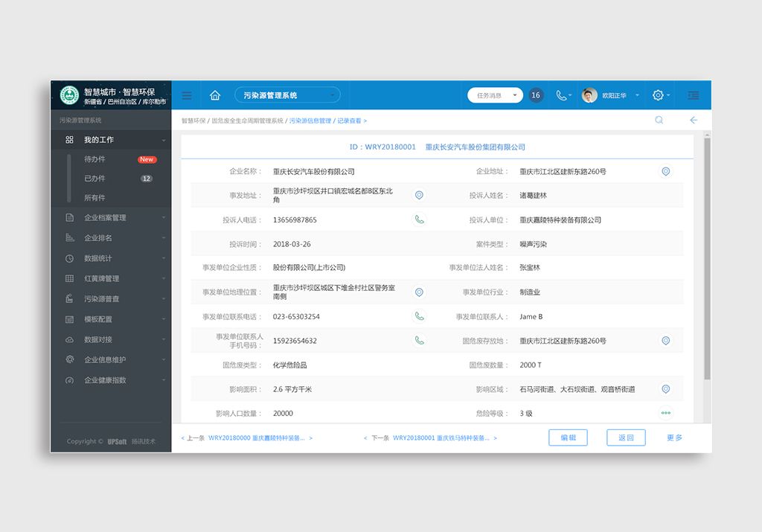Image resolution: width=762 pixels, height=532 pixels.
Task: Open 所有件 in the sidebar
Action: point(95,198)
